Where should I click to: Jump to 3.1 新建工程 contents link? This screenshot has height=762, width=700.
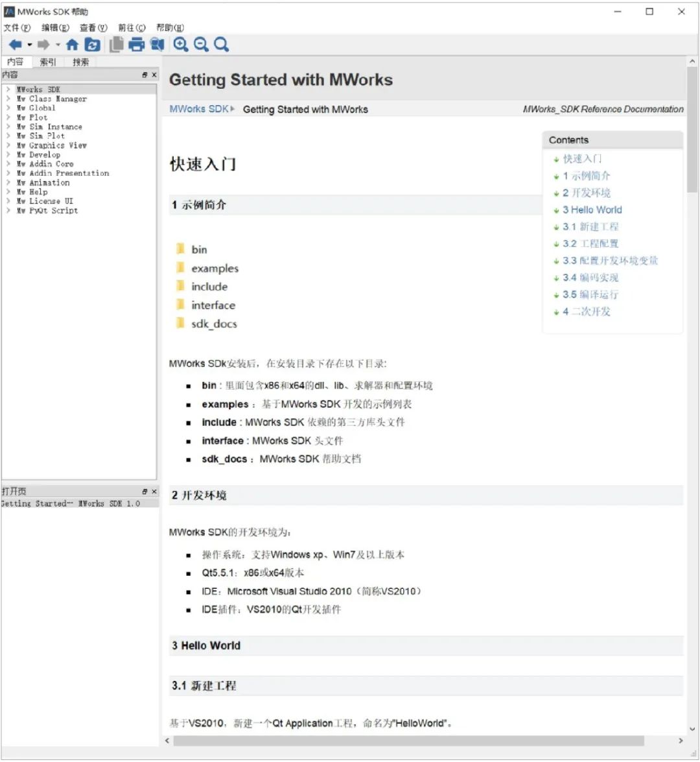point(590,227)
